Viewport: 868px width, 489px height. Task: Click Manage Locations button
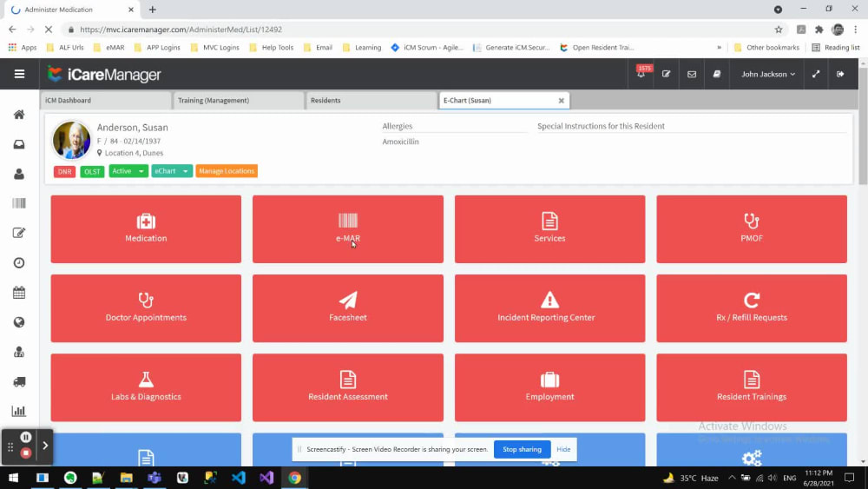[227, 171]
